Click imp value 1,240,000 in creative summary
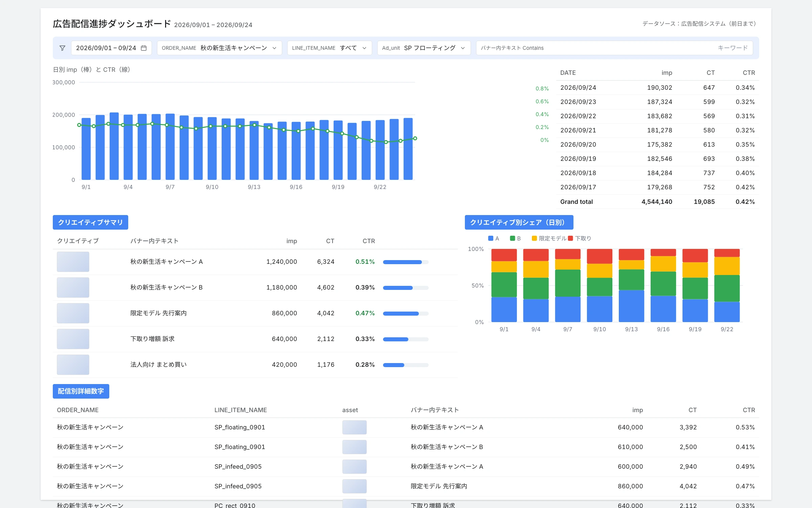Viewport: 812px width, 508px height. click(x=281, y=262)
